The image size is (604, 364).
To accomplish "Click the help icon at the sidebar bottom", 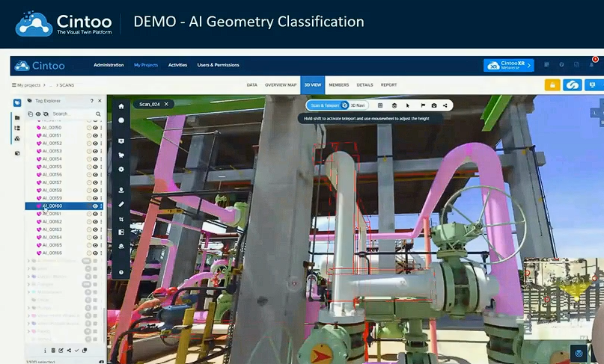I will tap(121, 272).
